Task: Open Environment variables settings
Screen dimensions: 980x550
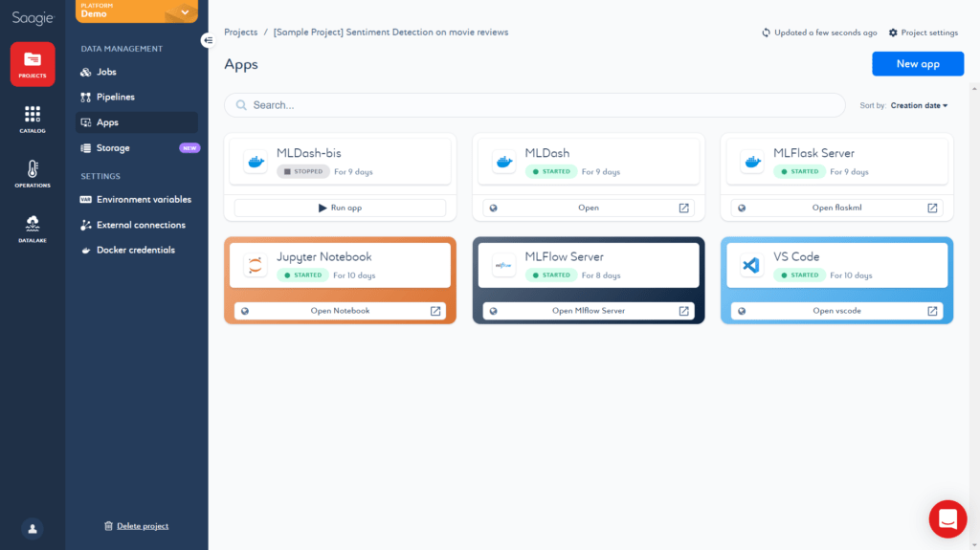Action: tap(137, 199)
